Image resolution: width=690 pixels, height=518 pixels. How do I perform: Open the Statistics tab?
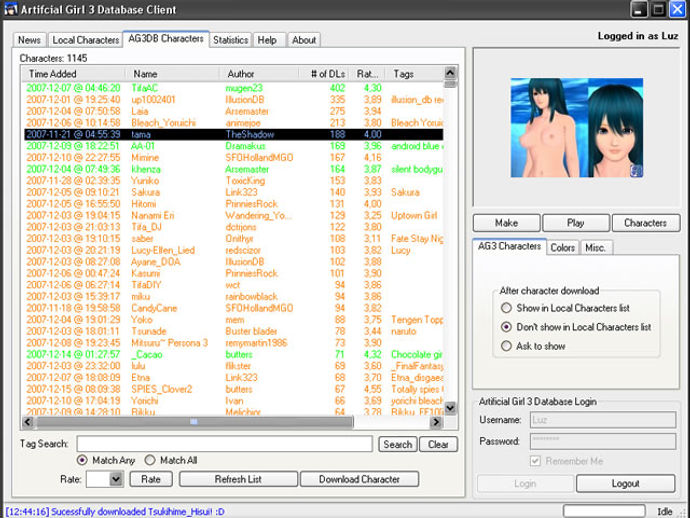(x=231, y=40)
